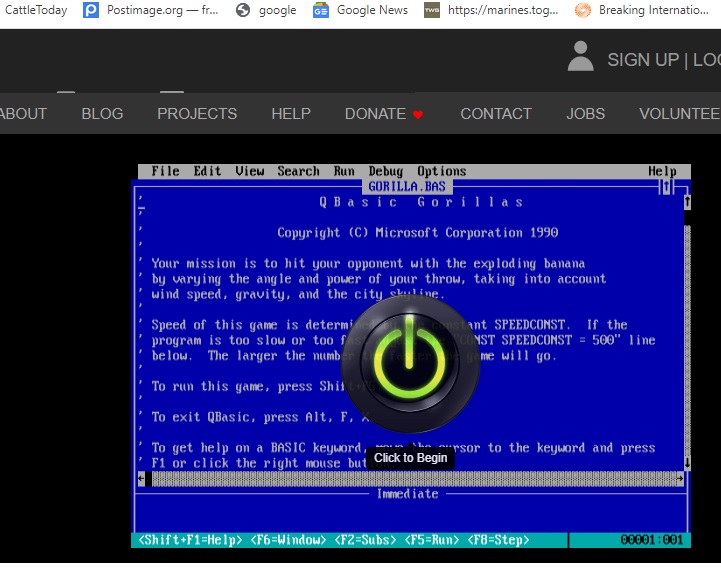The width and height of the screenshot is (721, 575).
Task: Click the QBasic editor horizontal scrollbar
Action: click(x=411, y=479)
